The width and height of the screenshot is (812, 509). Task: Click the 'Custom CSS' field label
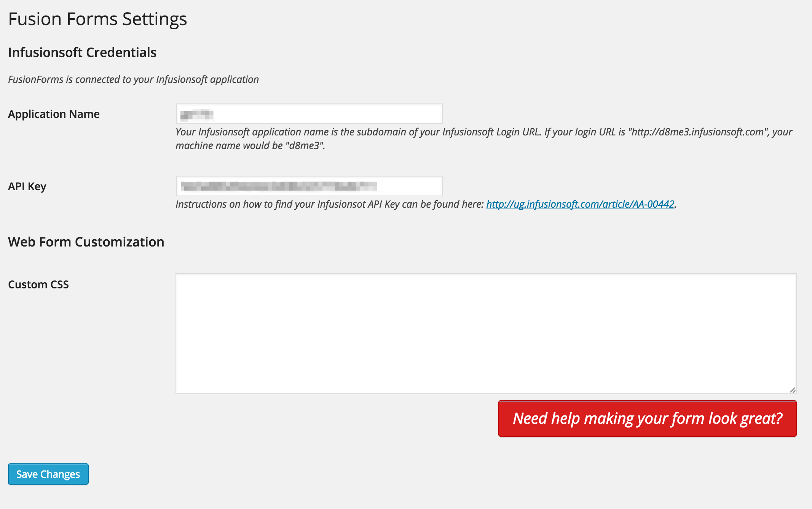point(38,285)
